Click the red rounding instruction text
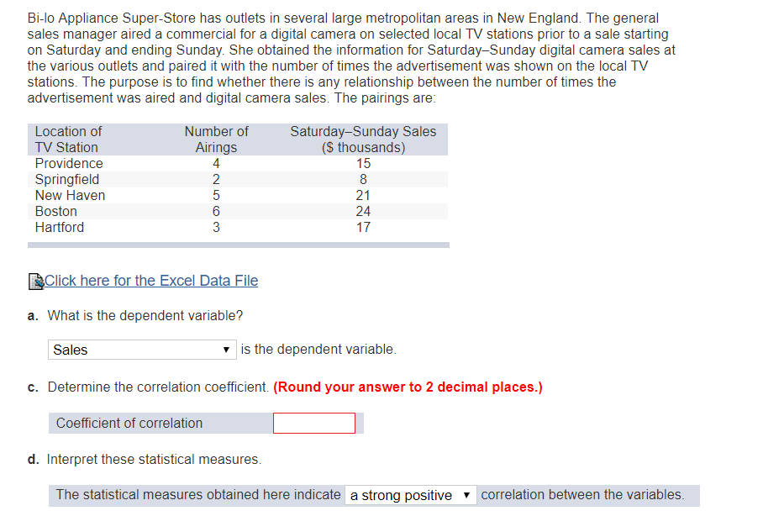 pos(408,387)
